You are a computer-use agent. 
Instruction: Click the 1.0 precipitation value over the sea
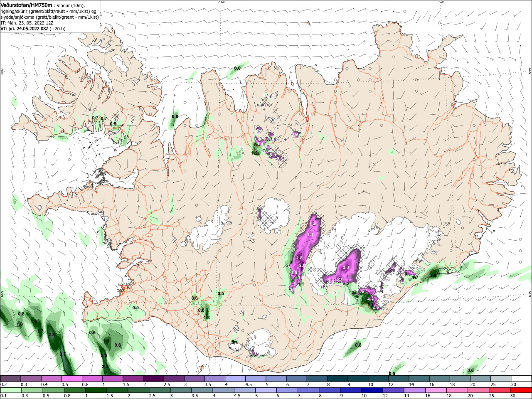(20, 324)
